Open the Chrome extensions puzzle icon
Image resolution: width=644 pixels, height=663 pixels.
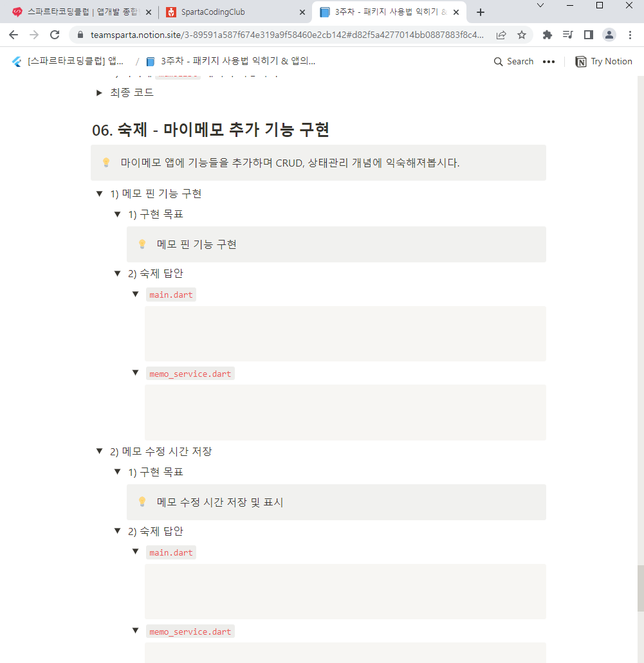point(547,35)
